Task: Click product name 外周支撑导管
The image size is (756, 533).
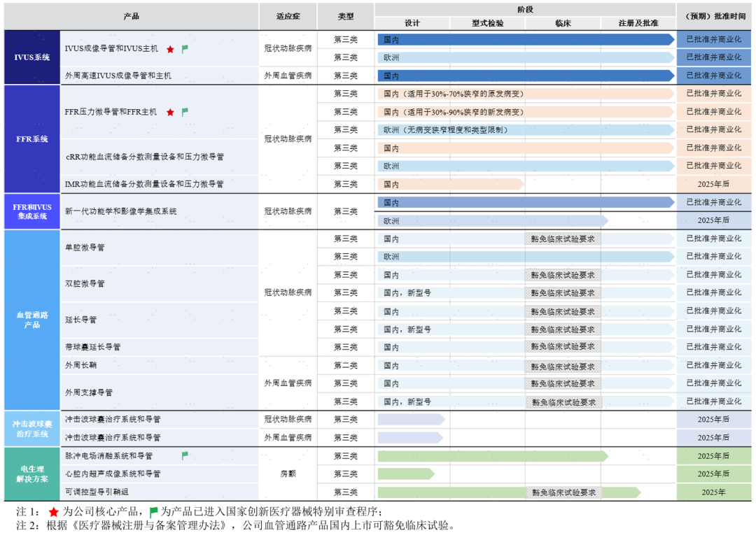Action: point(89,392)
